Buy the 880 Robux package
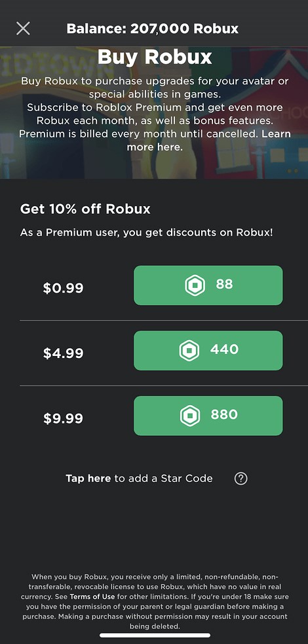This screenshot has width=308, height=644. click(x=208, y=416)
